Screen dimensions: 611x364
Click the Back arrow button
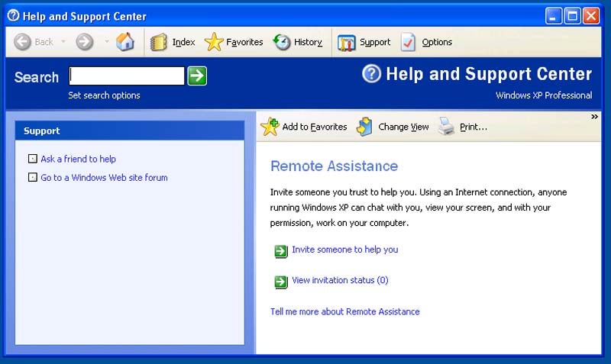click(x=23, y=42)
